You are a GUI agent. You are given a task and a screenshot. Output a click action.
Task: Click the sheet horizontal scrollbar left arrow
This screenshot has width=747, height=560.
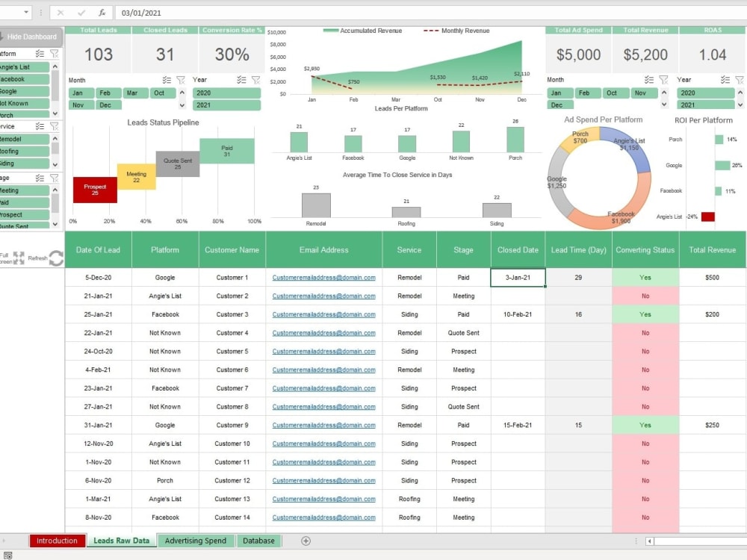tap(649, 541)
